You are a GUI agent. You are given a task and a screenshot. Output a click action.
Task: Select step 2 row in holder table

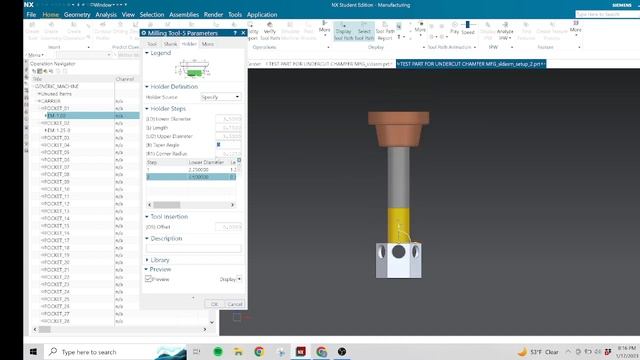coord(191,177)
